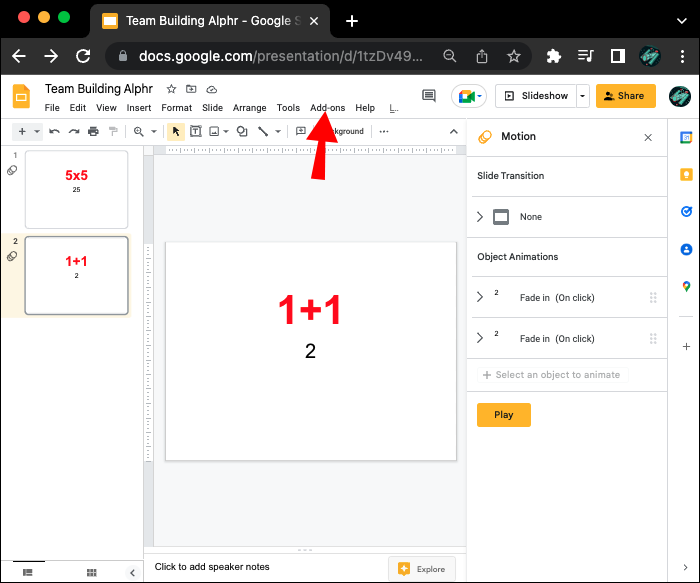Screen dimensions: 700x583
Task: Open Google Tasks in side panel
Action: click(686, 211)
